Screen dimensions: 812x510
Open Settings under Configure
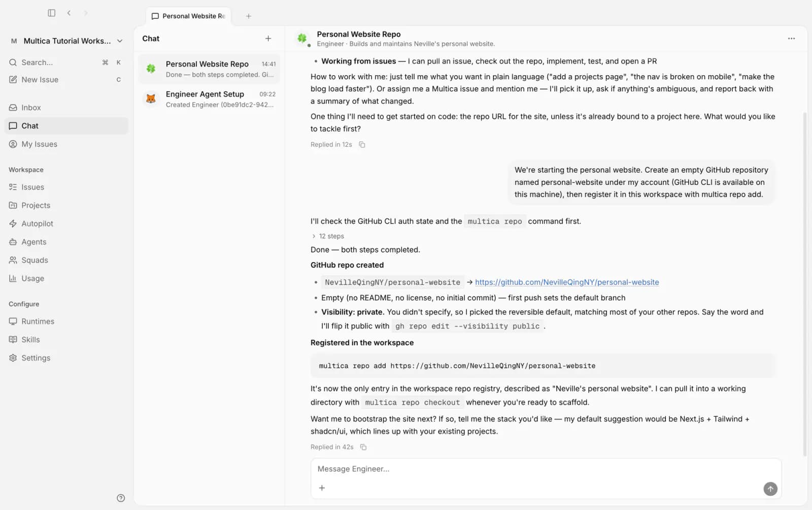(x=66, y=358)
